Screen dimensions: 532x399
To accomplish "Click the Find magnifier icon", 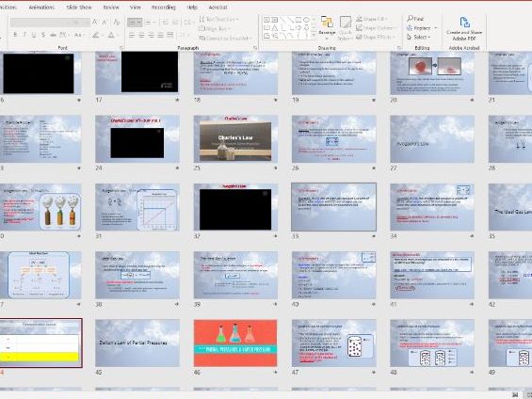I will (410, 19).
